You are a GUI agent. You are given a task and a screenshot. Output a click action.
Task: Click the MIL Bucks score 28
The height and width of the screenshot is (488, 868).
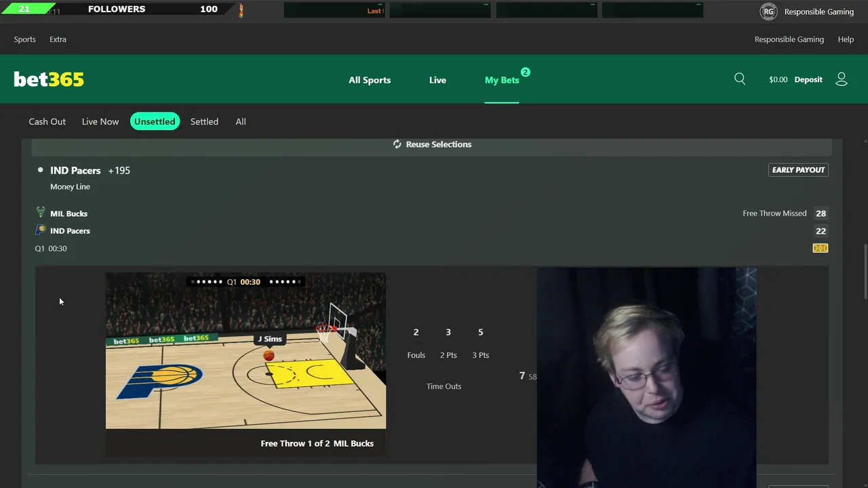pyautogui.click(x=821, y=213)
